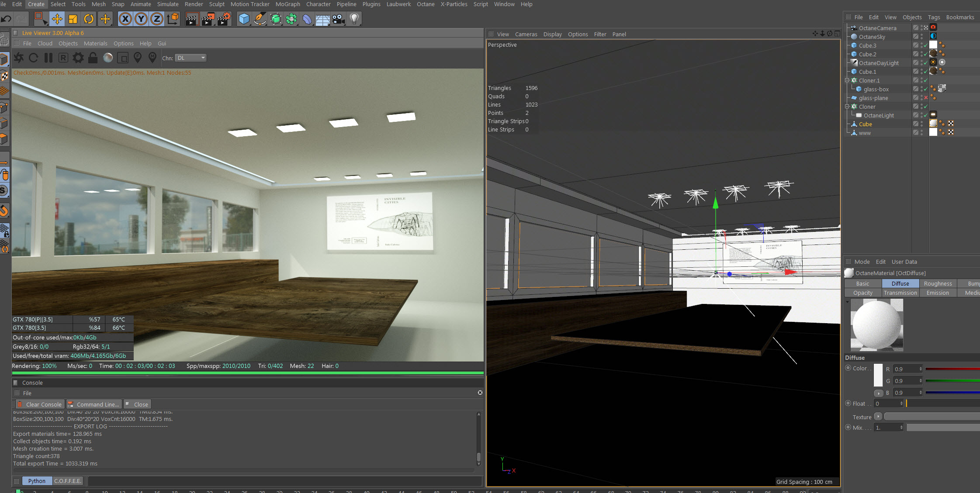Pause the Live Viewer render
The height and width of the screenshot is (493, 980).
pos(48,58)
